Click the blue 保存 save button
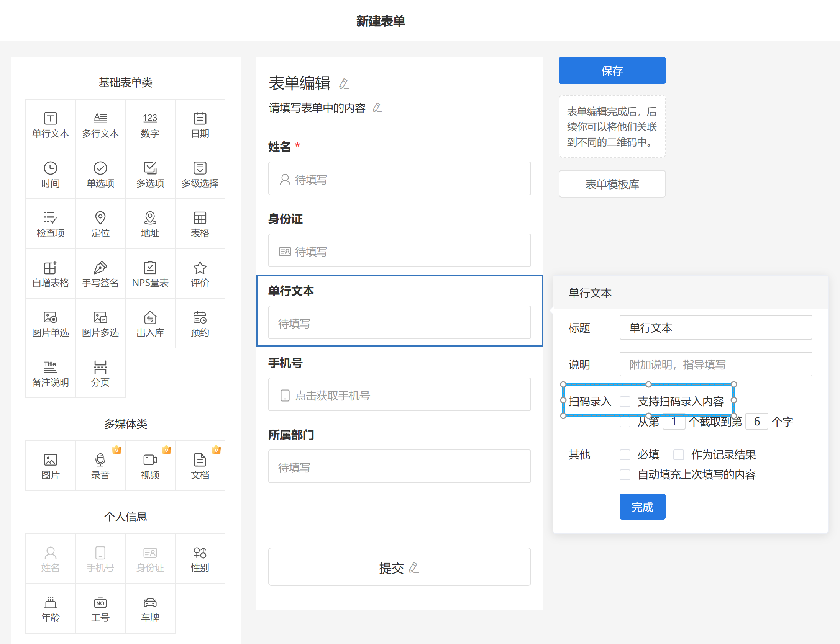Image resolution: width=840 pixels, height=644 pixels. click(612, 70)
